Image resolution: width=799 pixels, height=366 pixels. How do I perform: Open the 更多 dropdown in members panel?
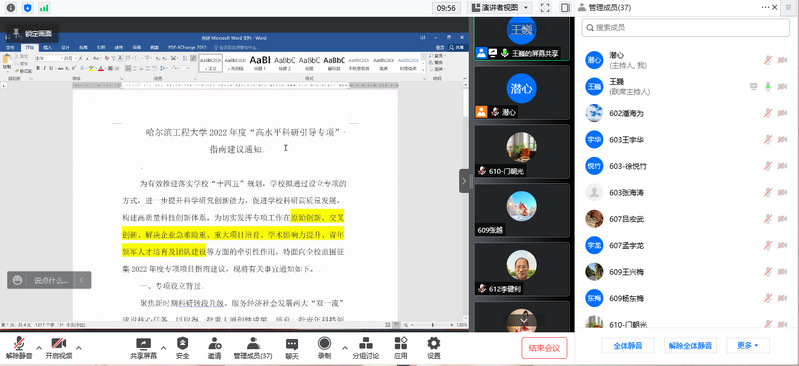[747, 346]
